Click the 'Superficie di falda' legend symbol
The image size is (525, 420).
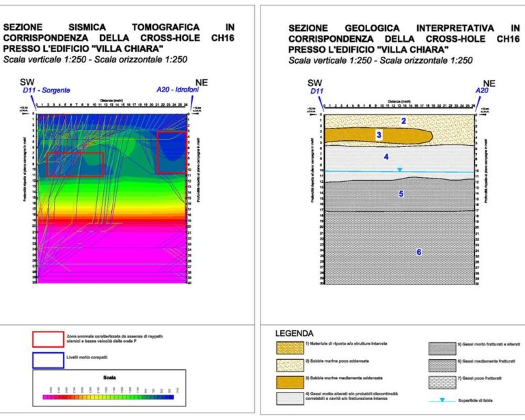point(441,399)
